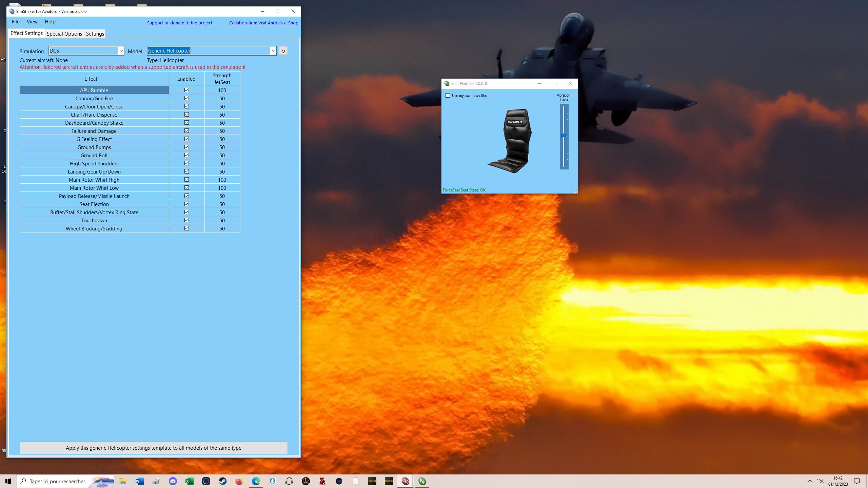This screenshot has height=488, width=868.
Task: Expand the Simulation dropdown
Action: [x=121, y=51]
